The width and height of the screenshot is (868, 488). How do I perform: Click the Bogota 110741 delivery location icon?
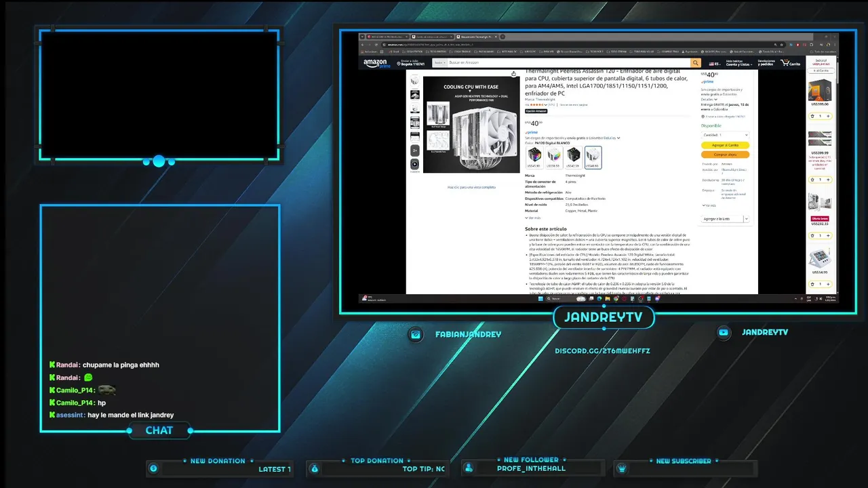(x=399, y=64)
